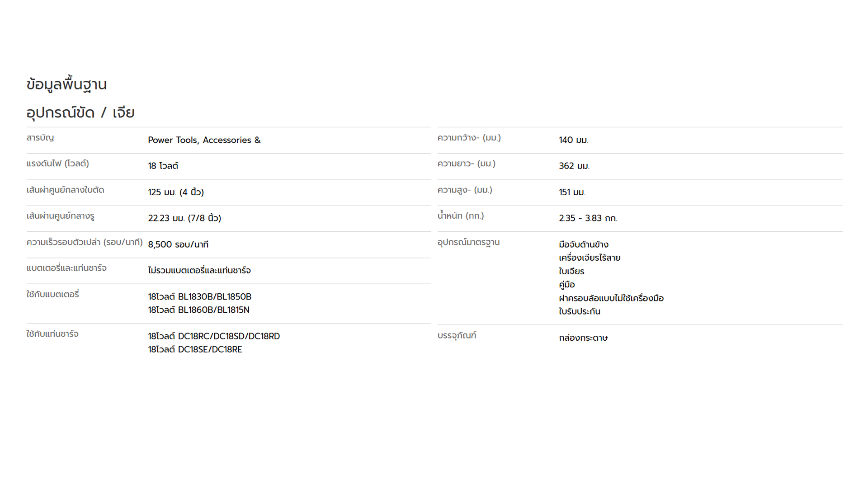
Task: Click the BL1830B/BL1850B battery line
Action: coord(200,297)
